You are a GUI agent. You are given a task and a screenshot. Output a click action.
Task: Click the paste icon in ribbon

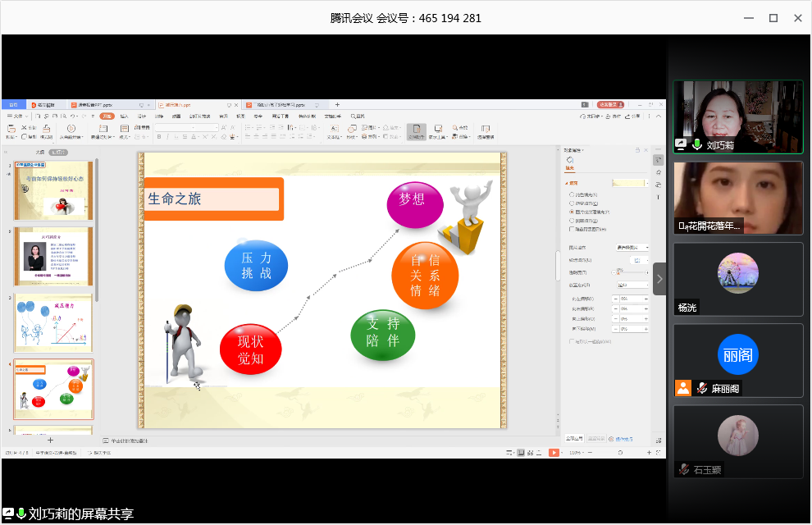point(11,130)
